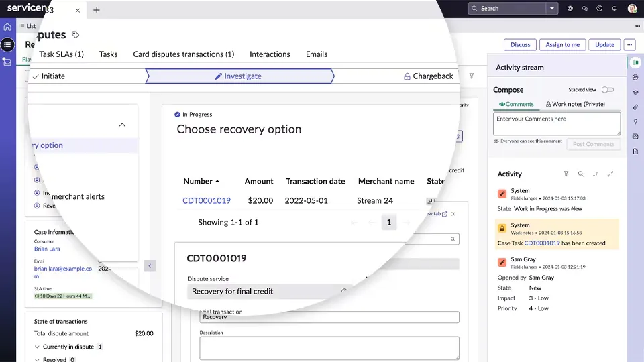Open Card disputes transactions (1) tab
This screenshot has height=362, width=644.
[x=184, y=54]
